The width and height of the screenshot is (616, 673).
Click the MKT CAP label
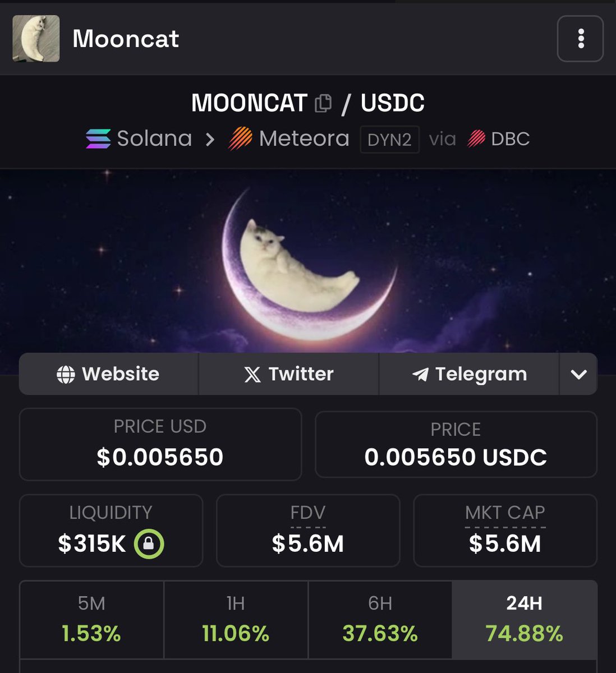(x=505, y=513)
